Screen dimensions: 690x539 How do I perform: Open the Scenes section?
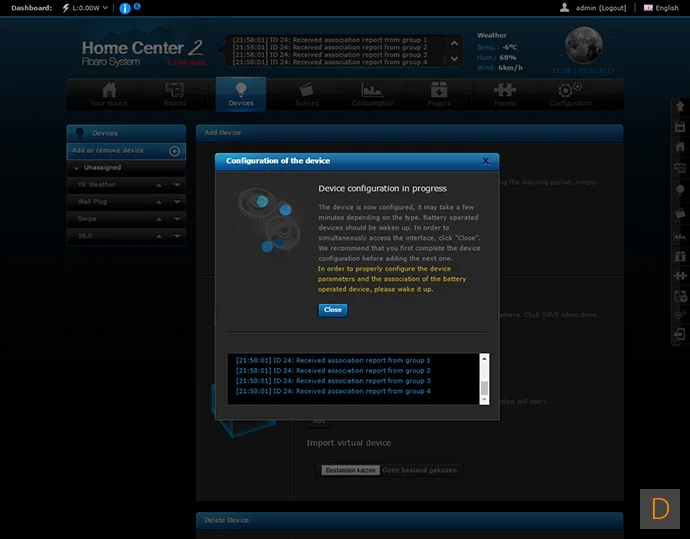tap(307, 94)
